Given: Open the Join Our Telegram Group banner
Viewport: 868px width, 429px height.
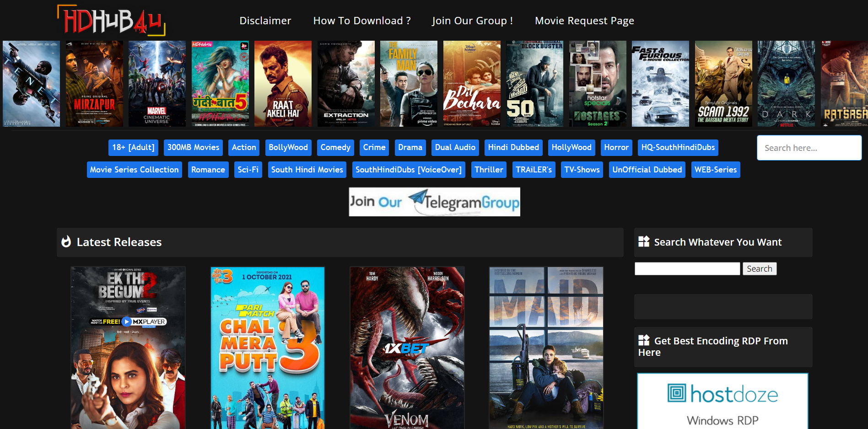Looking at the screenshot, I should [434, 202].
